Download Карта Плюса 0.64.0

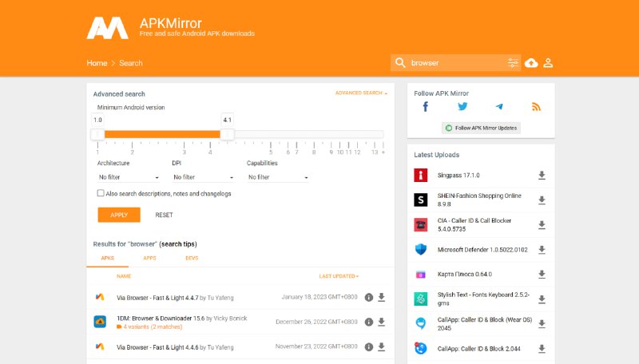click(x=542, y=274)
